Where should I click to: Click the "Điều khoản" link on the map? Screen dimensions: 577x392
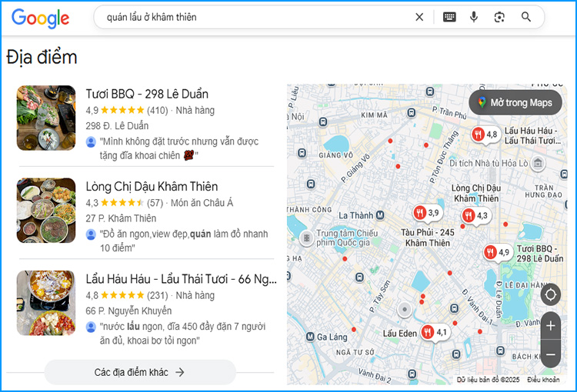pyautogui.click(x=543, y=380)
